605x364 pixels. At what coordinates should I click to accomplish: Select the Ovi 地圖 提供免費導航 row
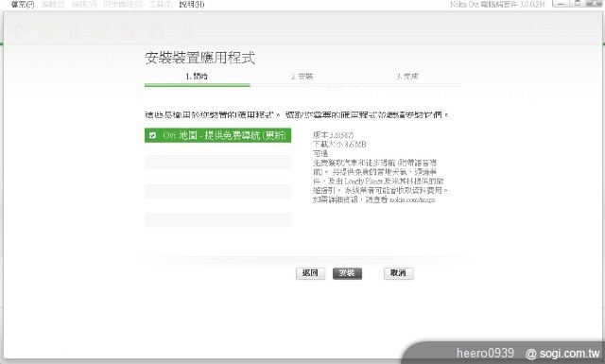[217, 135]
